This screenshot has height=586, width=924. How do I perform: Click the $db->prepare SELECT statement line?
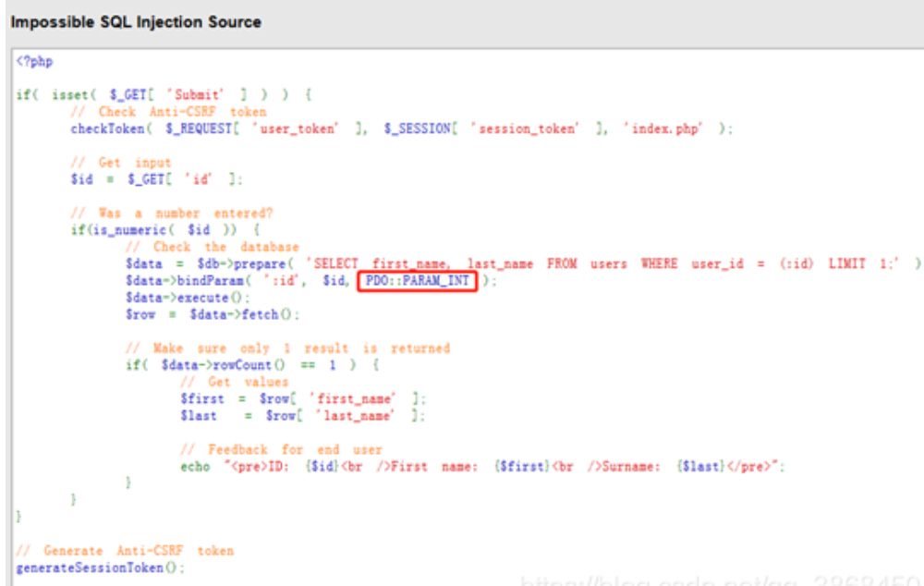[523, 264]
